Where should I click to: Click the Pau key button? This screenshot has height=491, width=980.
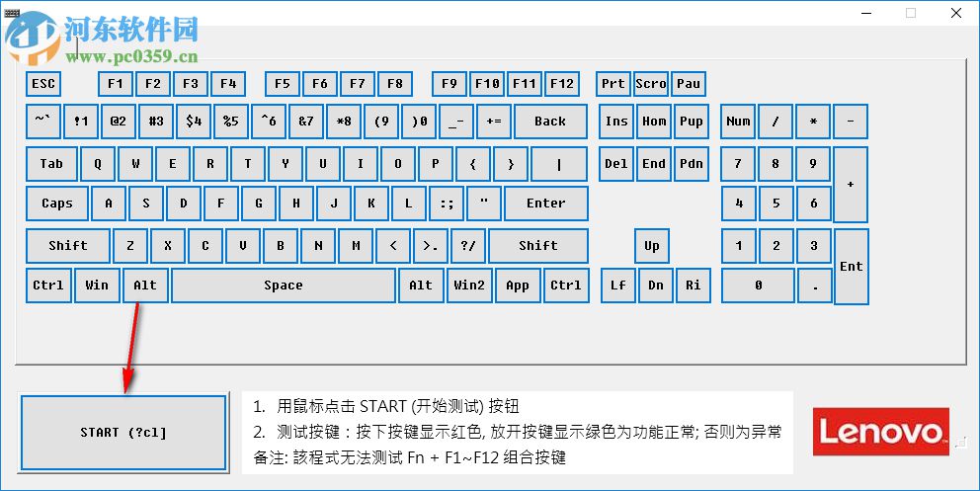tap(689, 84)
